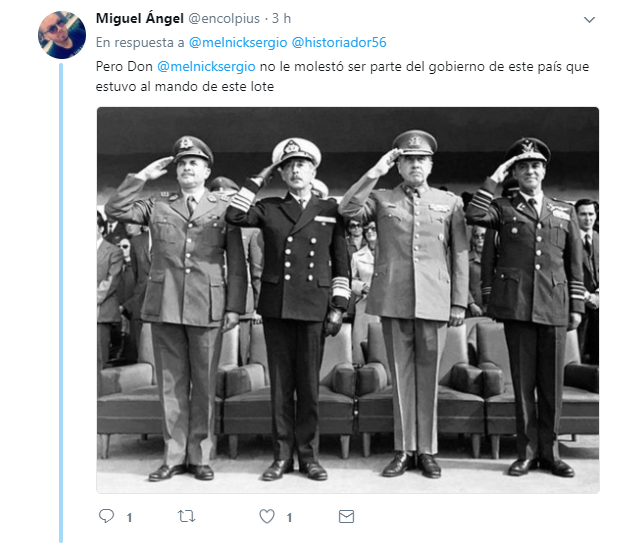This screenshot has height=546, width=637.
Task: Expand tweet options chevron arrow
Action: click(589, 20)
